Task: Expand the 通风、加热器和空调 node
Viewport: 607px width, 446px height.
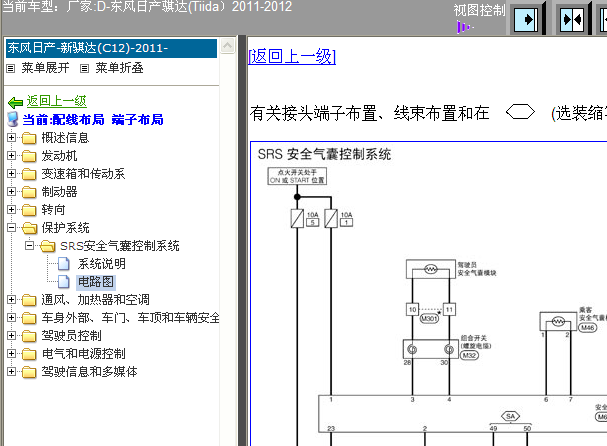Action: (12, 300)
